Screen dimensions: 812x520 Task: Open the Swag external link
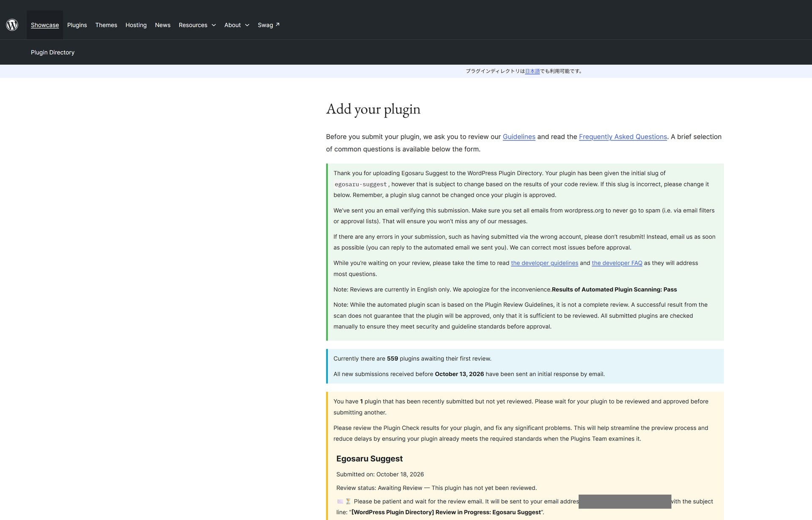(x=269, y=25)
